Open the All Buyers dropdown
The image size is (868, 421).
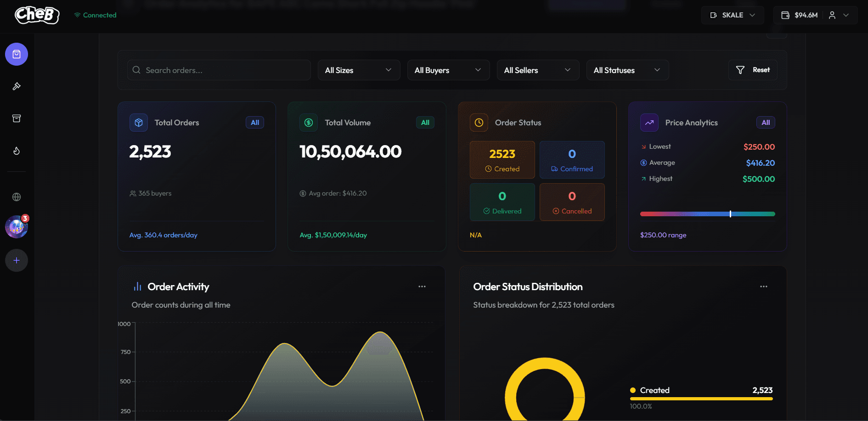(449, 70)
